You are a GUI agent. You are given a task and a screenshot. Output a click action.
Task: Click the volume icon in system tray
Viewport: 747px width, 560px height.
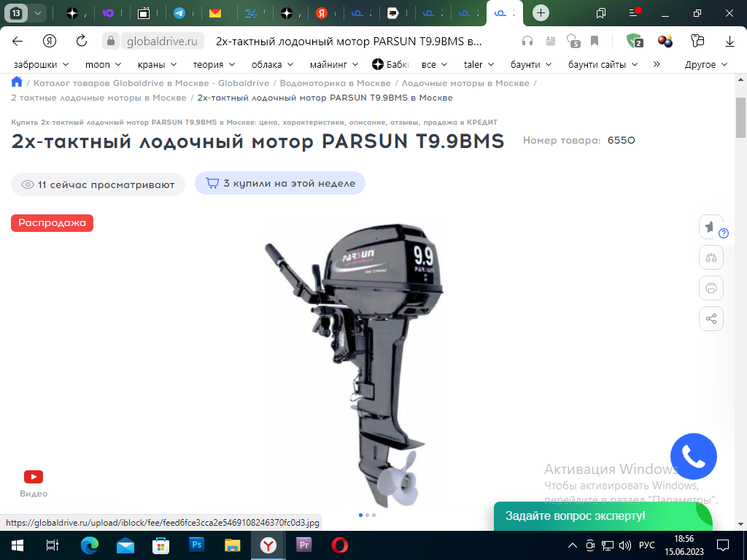tap(624, 545)
